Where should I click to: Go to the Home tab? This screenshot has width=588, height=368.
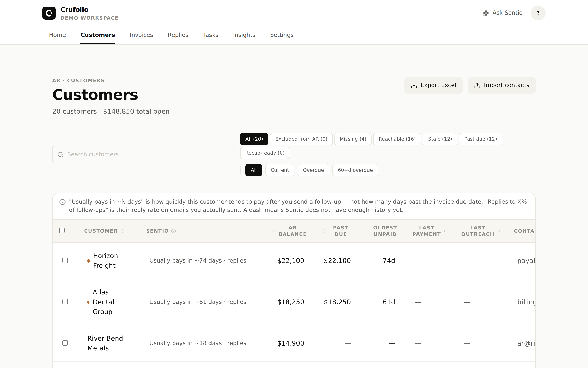57,35
